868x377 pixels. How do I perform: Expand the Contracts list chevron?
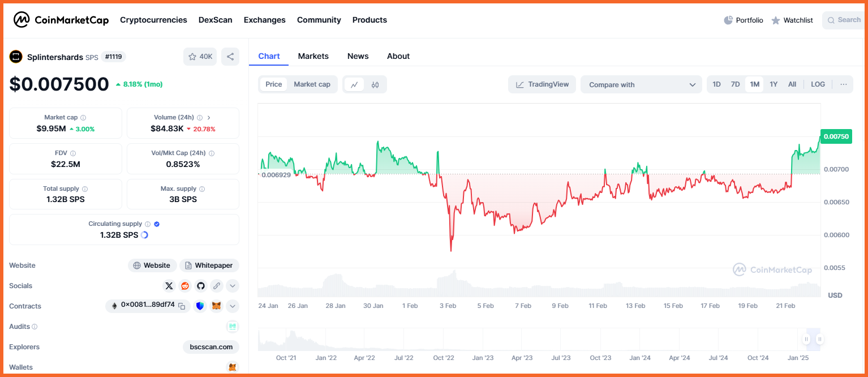(x=233, y=306)
